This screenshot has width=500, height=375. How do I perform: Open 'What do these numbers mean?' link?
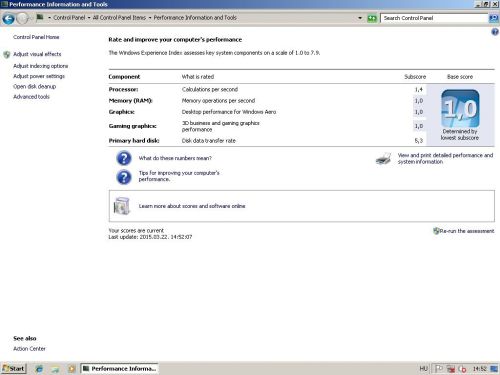pyautogui.click(x=175, y=158)
